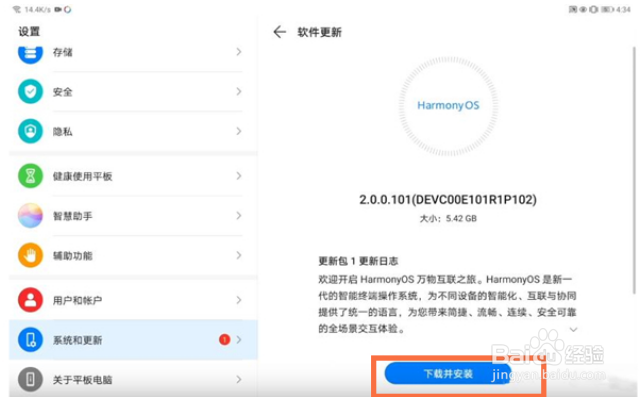Open 安全 chevron arrow
Screen dimensions: 640x397
[x=239, y=91]
